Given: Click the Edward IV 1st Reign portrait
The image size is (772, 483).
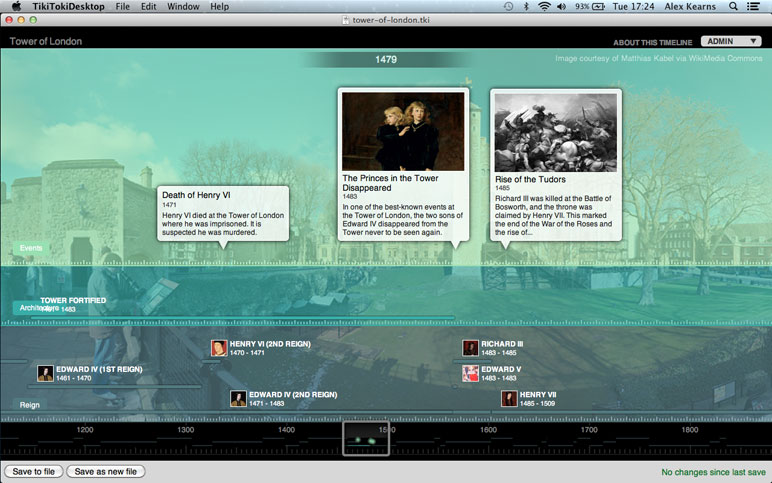Looking at the screenshot, I should [x=45, y=373].
